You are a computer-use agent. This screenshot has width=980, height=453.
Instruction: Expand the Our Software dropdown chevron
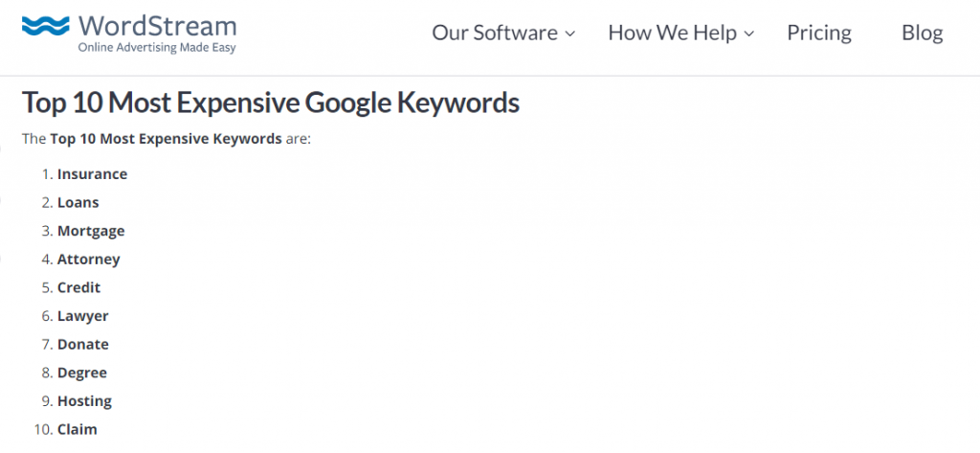point(570,34)
